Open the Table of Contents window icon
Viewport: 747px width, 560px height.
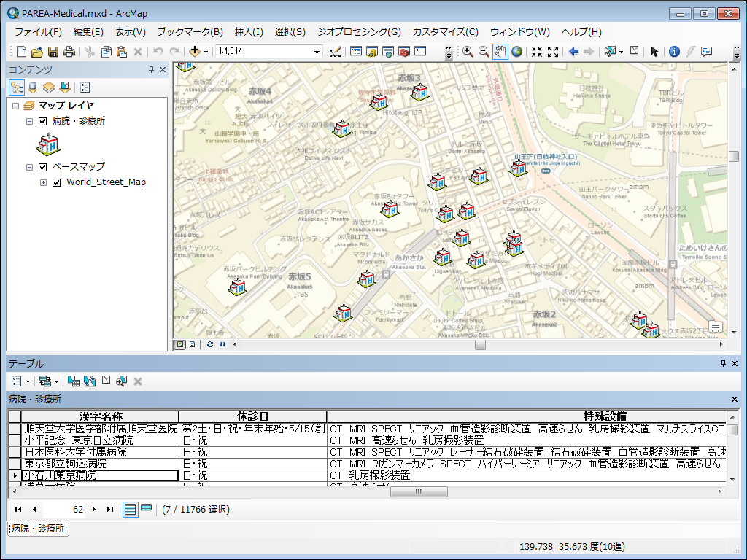(x=356, y=52)
